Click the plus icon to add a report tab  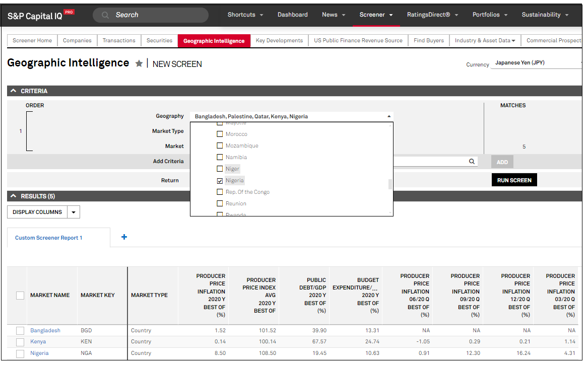point(124,237)
